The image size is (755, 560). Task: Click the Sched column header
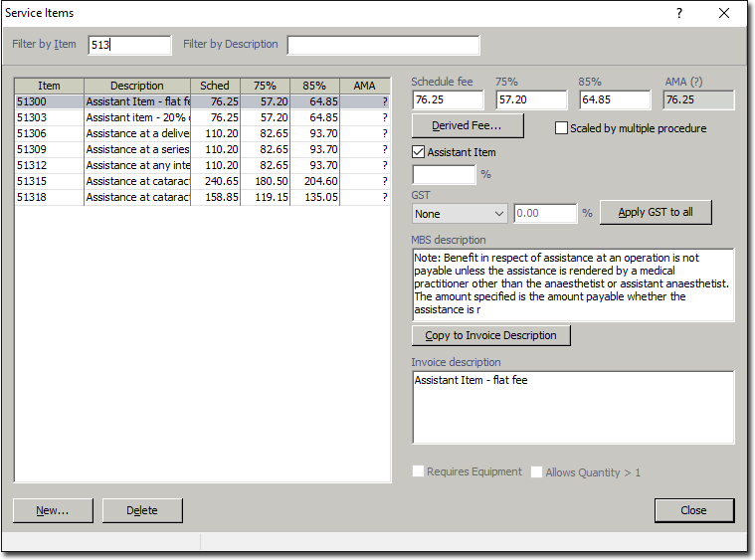pyautogui.click(x=214, y=86)
